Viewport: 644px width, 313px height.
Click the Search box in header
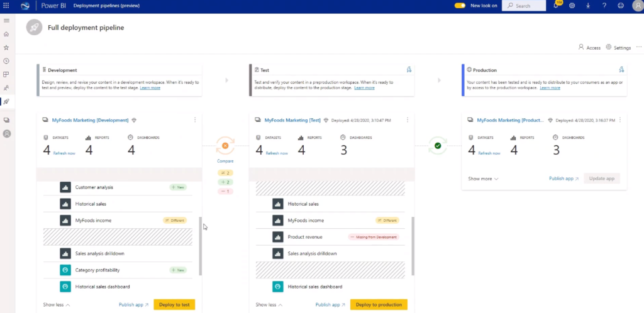[524, 6]
